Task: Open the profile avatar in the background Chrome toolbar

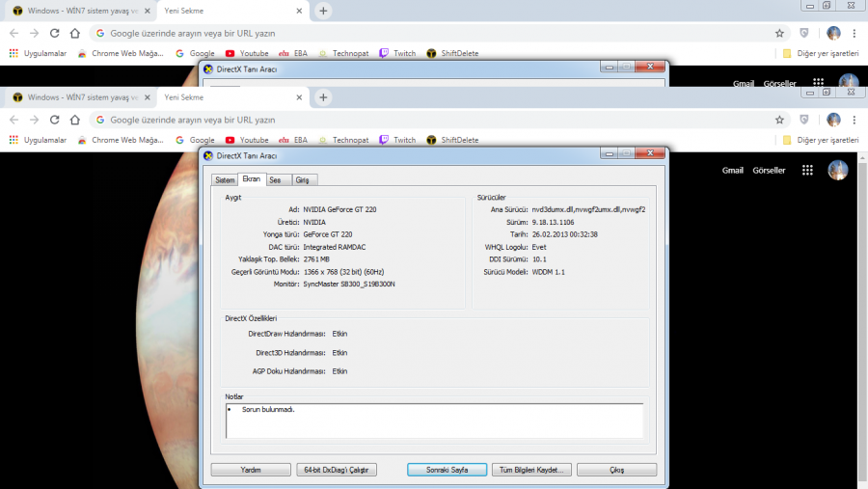Action: pyautogui.click(x=833, y=33)
